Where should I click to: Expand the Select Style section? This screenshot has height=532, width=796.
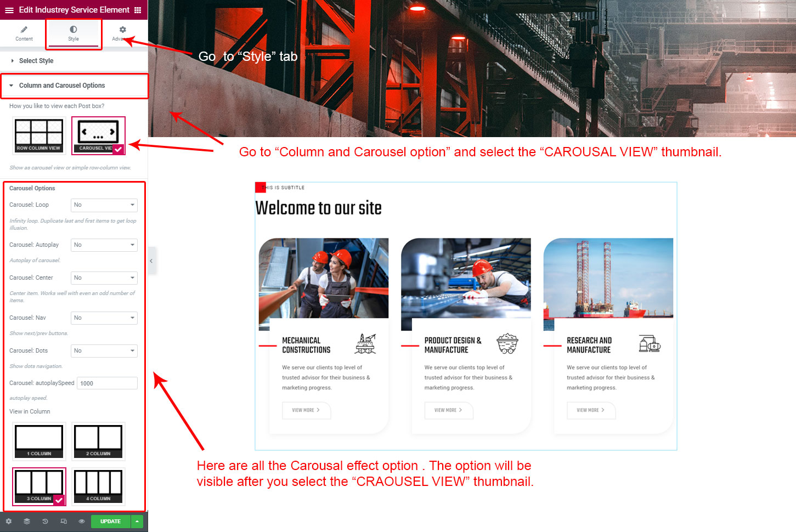36,61
